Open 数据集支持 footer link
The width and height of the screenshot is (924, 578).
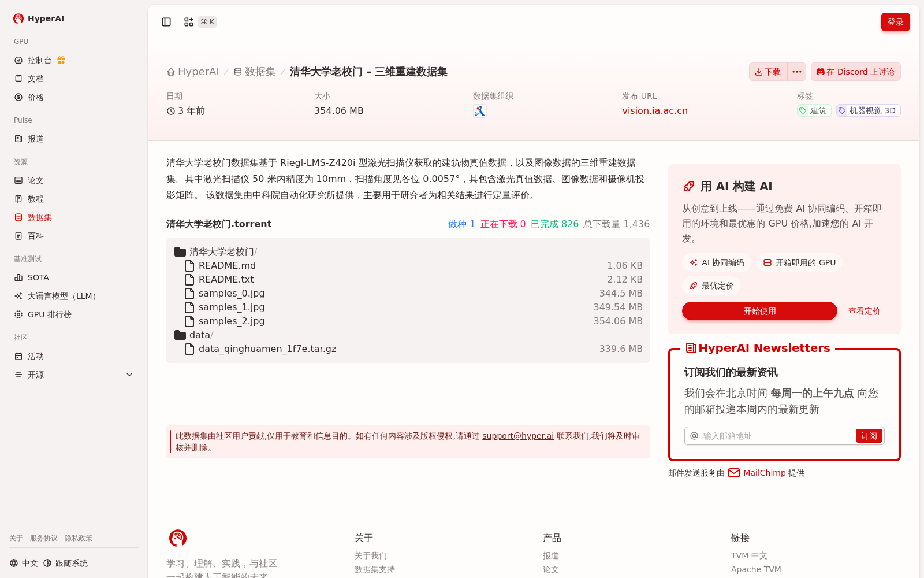375,569
